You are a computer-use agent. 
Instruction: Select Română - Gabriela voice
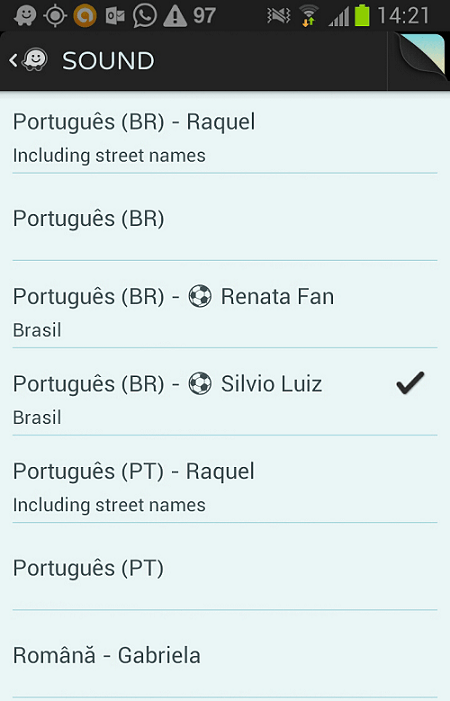(225, 655)
